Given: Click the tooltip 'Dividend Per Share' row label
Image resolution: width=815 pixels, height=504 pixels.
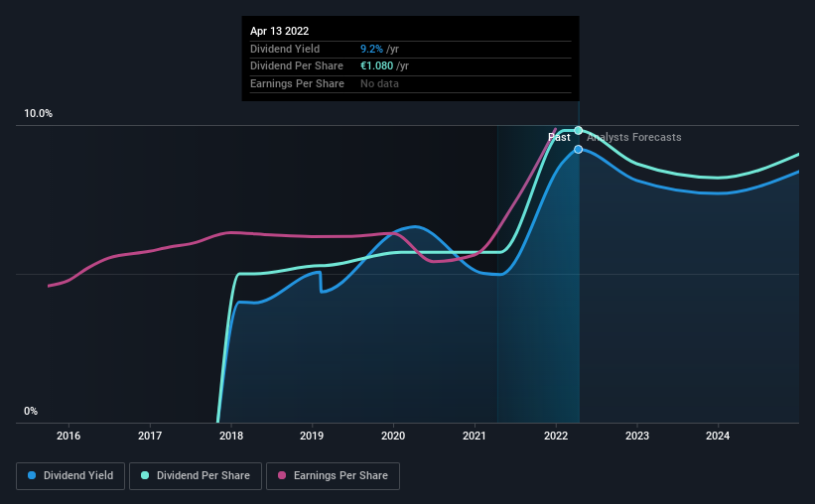Looking at the screenshot, I should pyautogui.click(x=297, y=66).
